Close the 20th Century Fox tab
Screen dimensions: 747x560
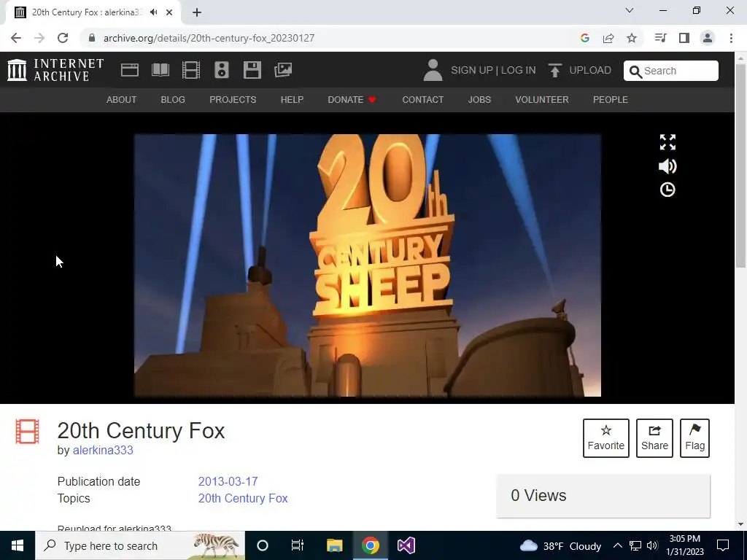coord(169,12)
